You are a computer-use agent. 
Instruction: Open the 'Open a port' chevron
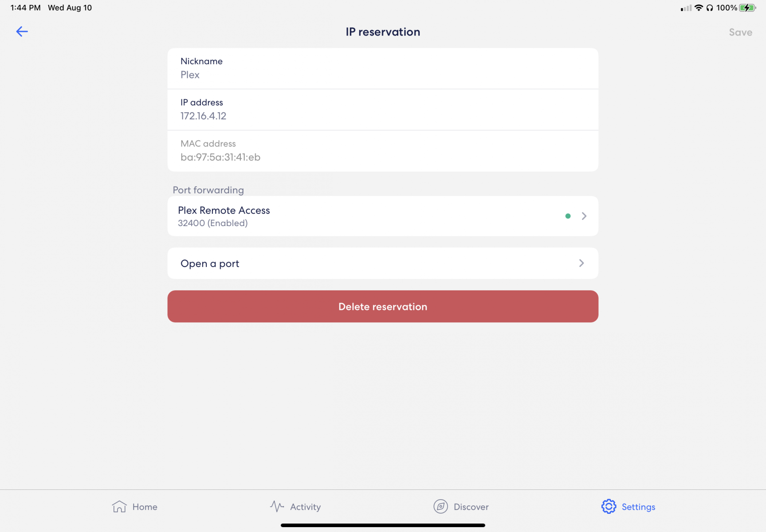[x=581, y=263]
